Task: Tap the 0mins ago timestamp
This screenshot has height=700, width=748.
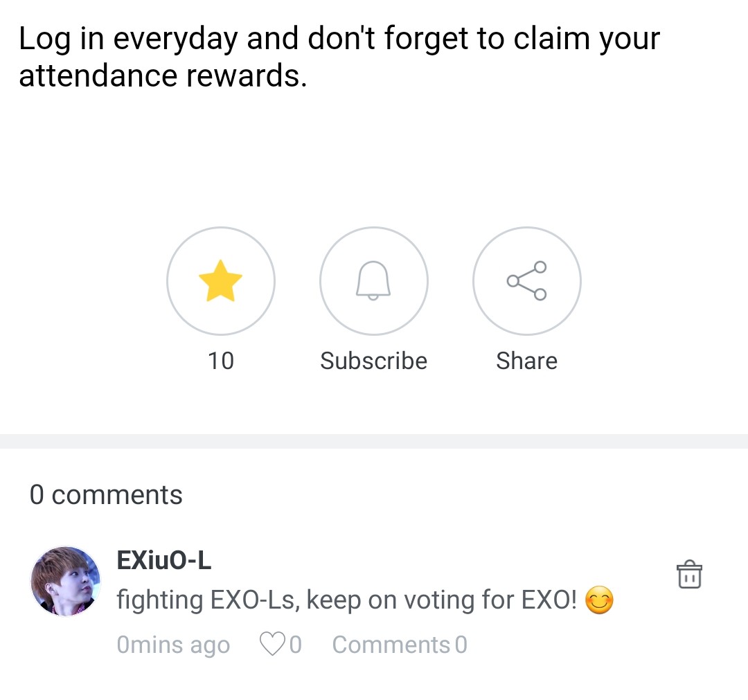Action: tap(173, 645)
